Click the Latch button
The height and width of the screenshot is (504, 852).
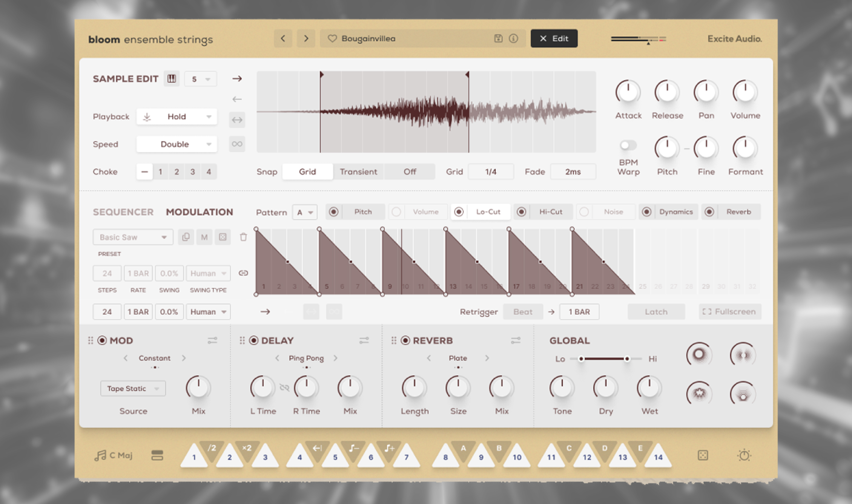click(656, 312)
